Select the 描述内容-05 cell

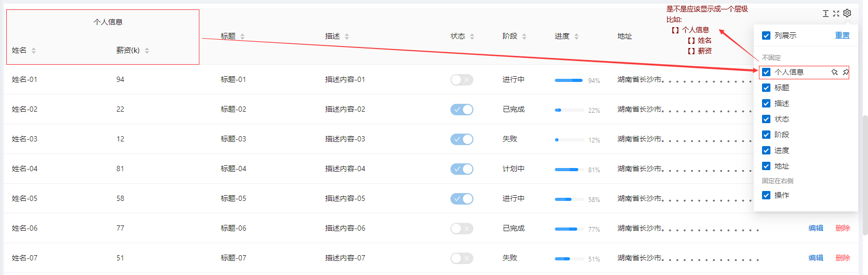(345, 198)
